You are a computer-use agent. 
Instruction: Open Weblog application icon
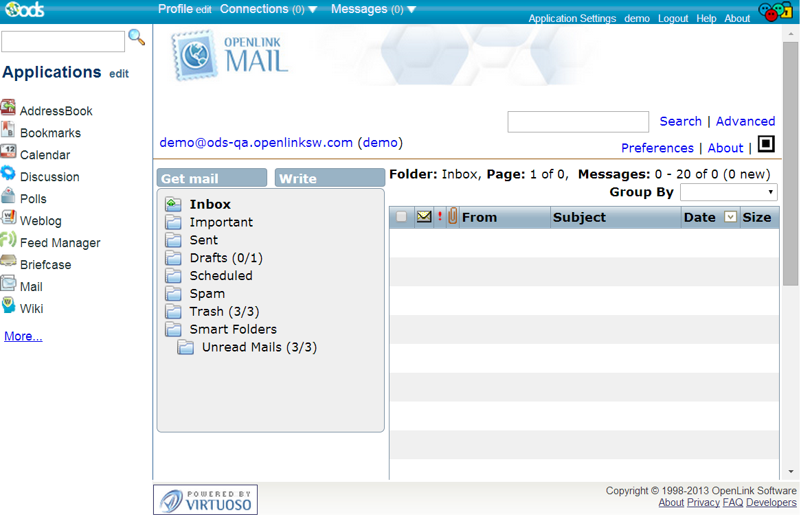(8, 218)
